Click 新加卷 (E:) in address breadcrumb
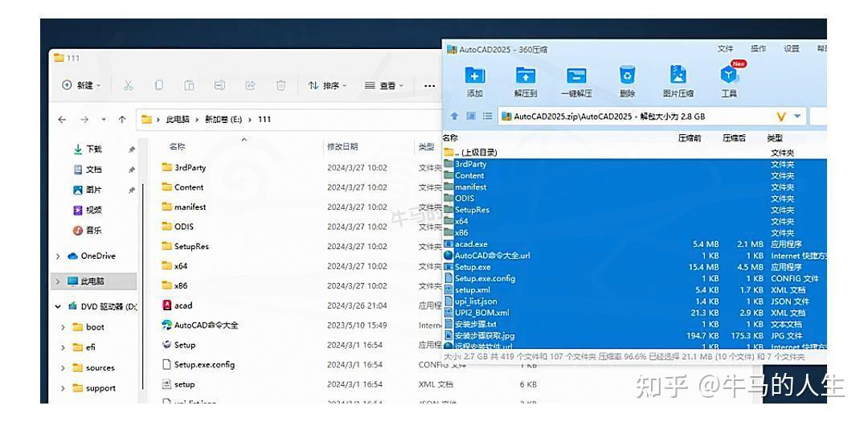The height and width of the screenshot is (422, 868). pos(223,119)
